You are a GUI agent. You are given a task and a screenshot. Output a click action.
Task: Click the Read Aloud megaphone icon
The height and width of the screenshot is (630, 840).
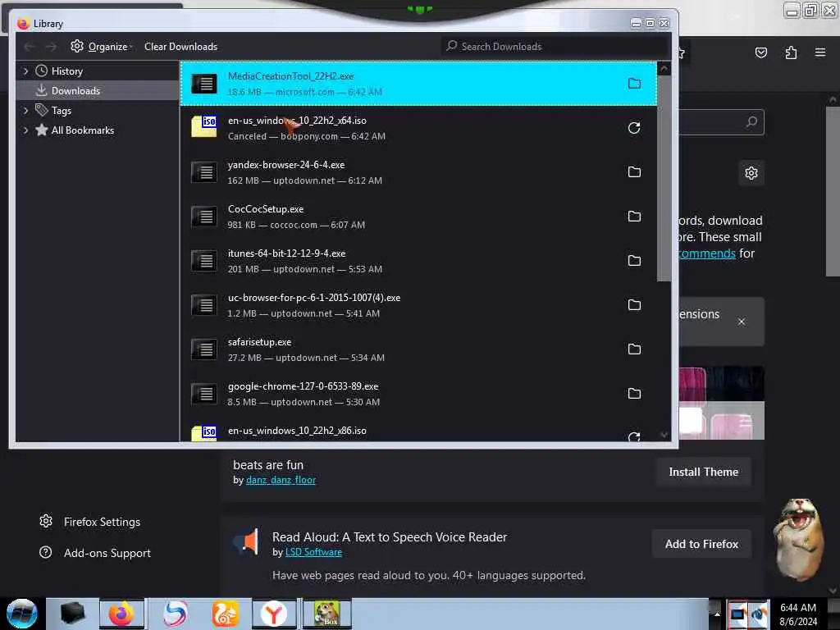click(x=246, y=541)
